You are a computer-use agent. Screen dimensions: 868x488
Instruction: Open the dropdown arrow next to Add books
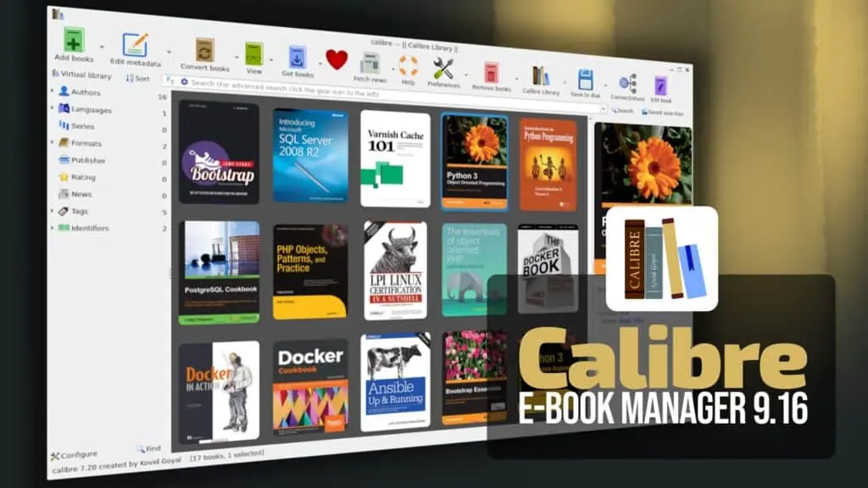coord(102,47)
